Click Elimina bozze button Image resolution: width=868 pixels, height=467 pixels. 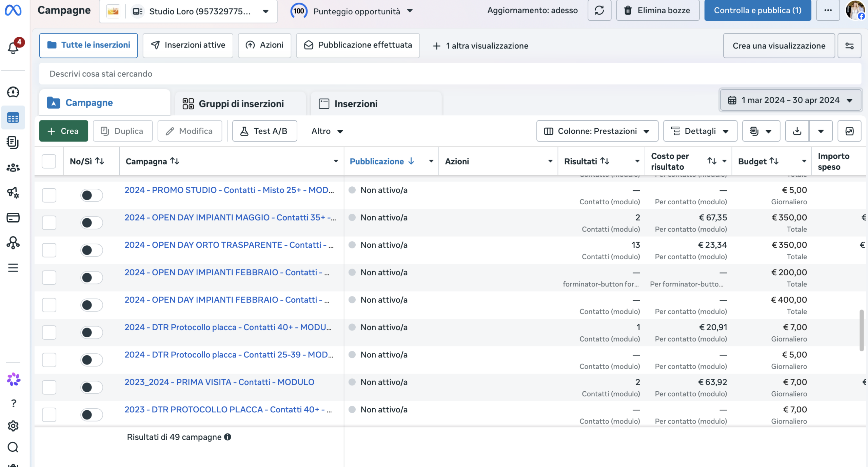click(657, 11)
